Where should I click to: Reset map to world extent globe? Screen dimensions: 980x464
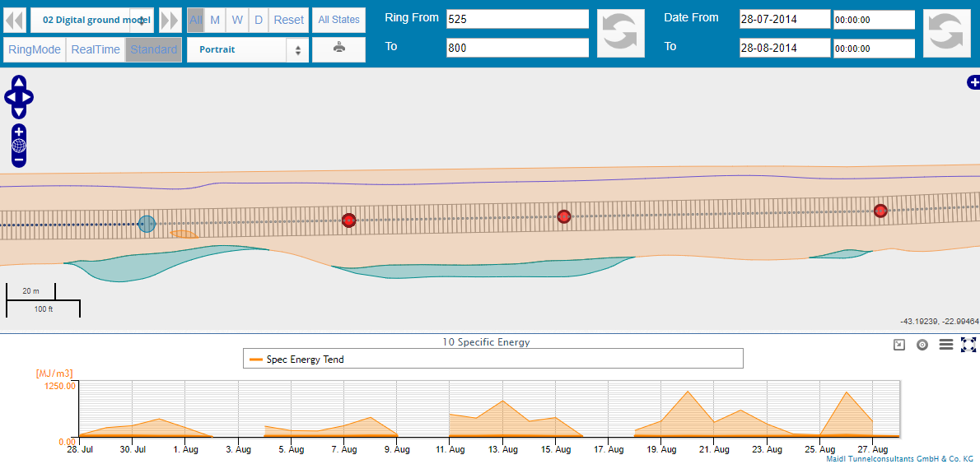[x=19, y=146]
